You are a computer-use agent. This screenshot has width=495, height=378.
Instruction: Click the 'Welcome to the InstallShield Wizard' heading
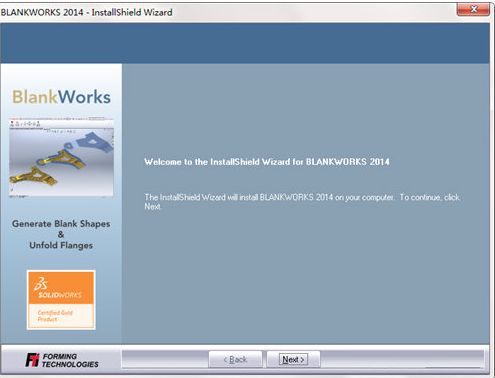pyautogui.click(x=267, y=162)
